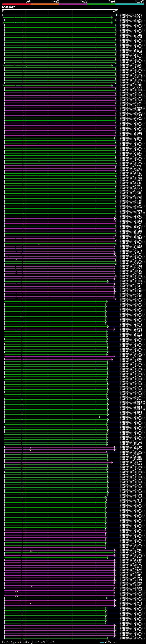Select label UniRef100_Q5RDK3

tap(131, 183)
